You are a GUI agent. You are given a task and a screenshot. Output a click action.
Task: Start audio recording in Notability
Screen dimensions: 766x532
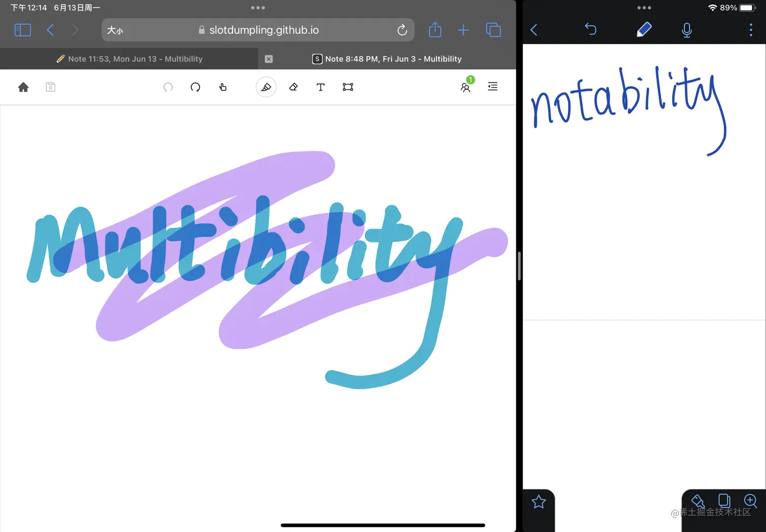coord(687,30)
